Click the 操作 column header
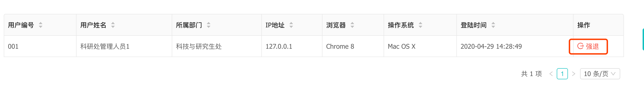The height and width of the screenshot is (96, 644). coord(598,25)
